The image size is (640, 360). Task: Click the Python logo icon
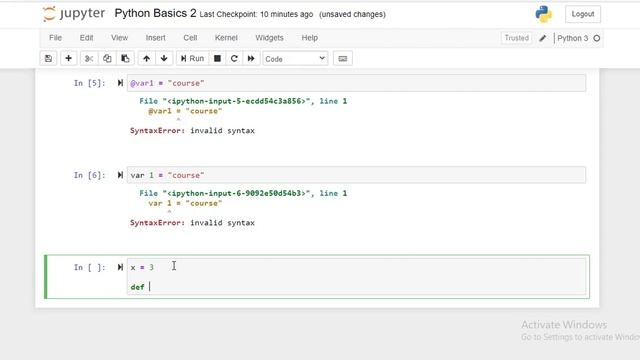tap(544, 14)
